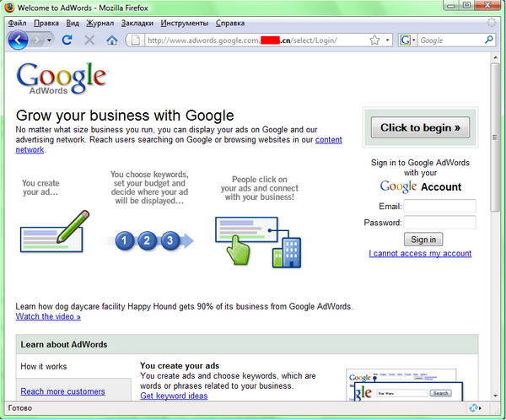Click the 'Click to begin »' button
Viewport: 506px width, 420px height.
coord(420,127)
